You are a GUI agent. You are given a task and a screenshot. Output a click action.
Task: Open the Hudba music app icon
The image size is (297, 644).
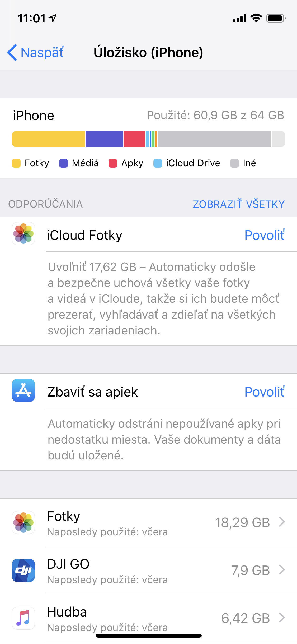click(x=23, y=618)
